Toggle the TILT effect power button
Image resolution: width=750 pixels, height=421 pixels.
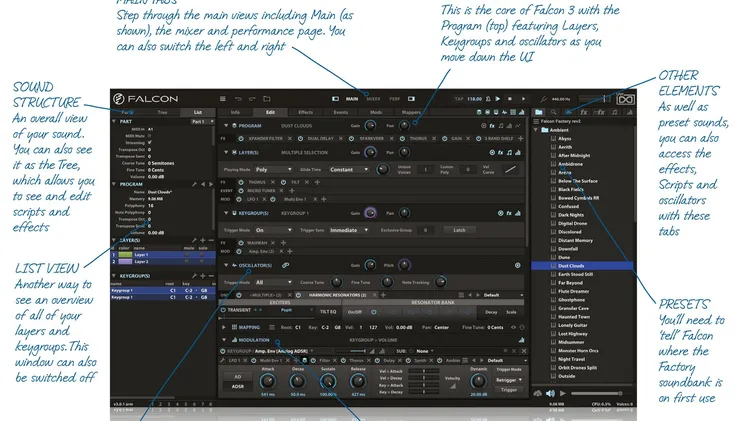pyautogui.click(x=284, y=182)
